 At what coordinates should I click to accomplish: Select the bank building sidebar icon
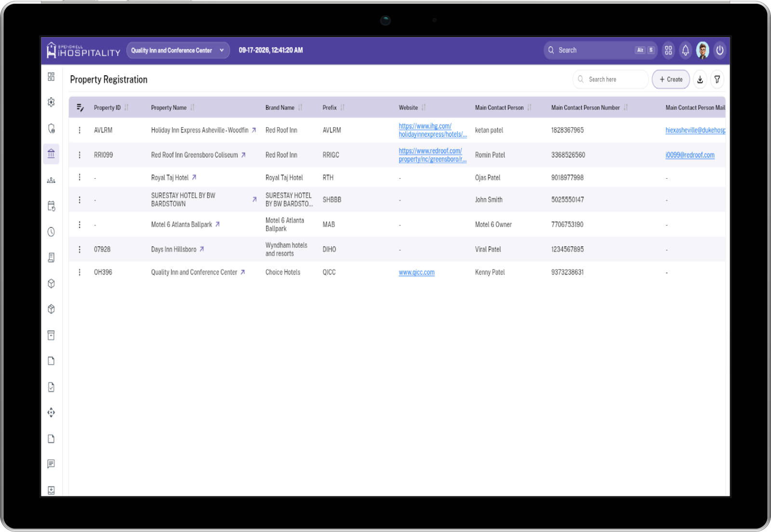click(x=51, y=154)
